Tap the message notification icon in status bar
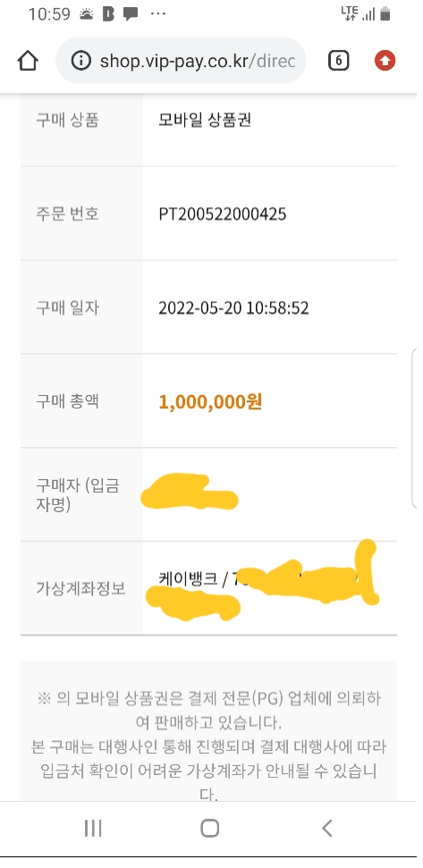 [131, 14]
